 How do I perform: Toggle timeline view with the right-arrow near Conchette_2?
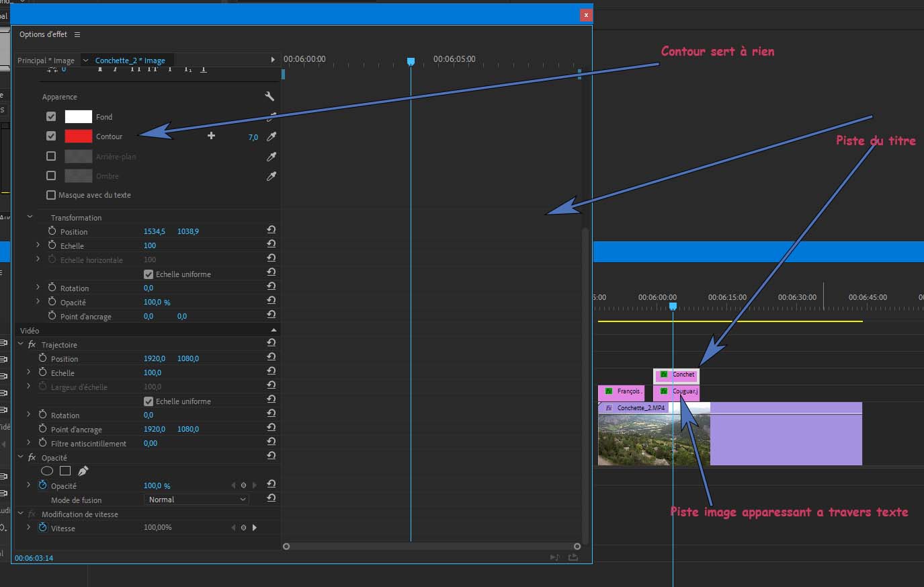pyautogui.click(x=272, y=60)
